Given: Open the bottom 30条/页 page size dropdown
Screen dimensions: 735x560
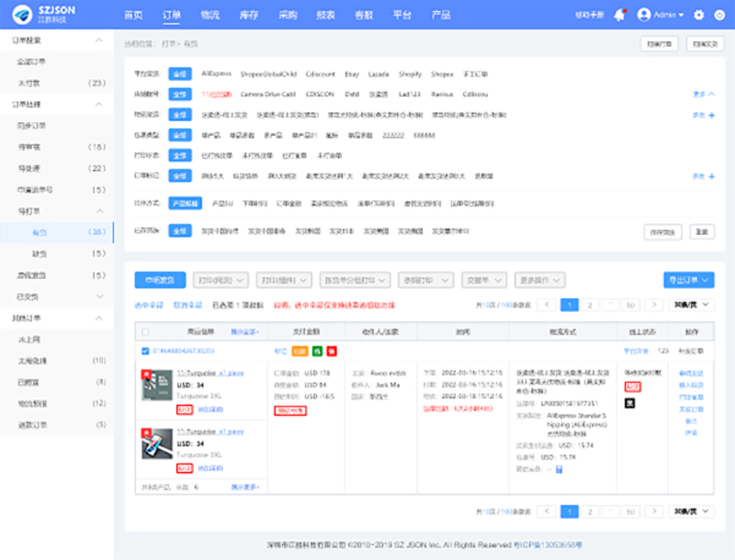Looking at the screenshot, I should click(x=692, y=511).
